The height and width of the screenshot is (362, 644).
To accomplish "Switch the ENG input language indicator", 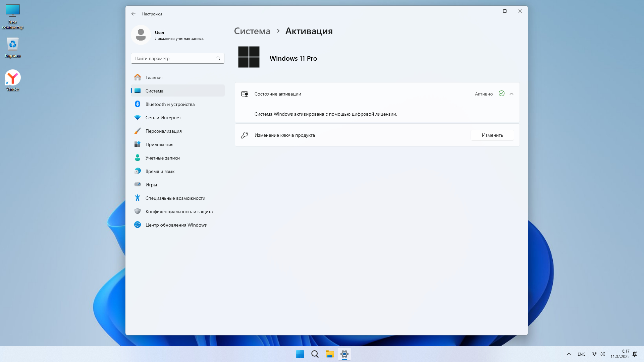I will [582, 354].
